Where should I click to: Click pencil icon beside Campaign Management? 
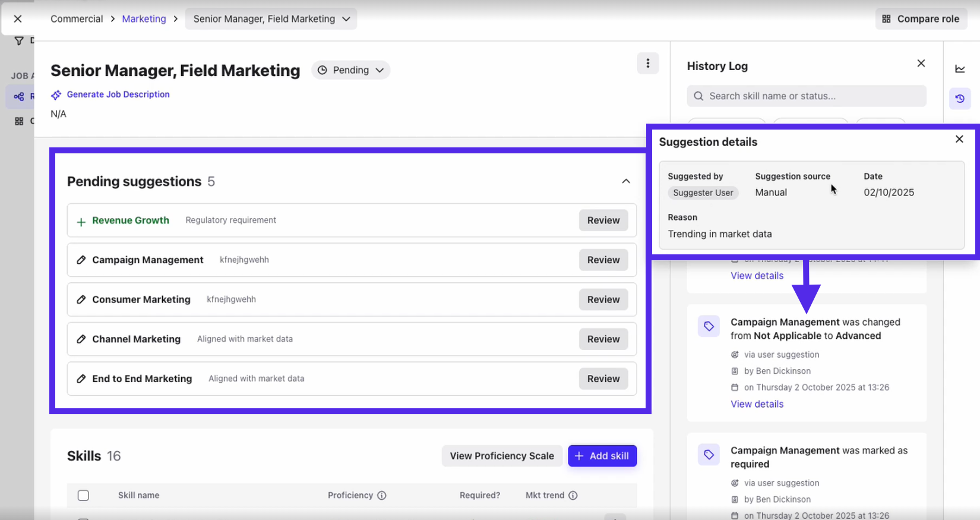point(81,260)
